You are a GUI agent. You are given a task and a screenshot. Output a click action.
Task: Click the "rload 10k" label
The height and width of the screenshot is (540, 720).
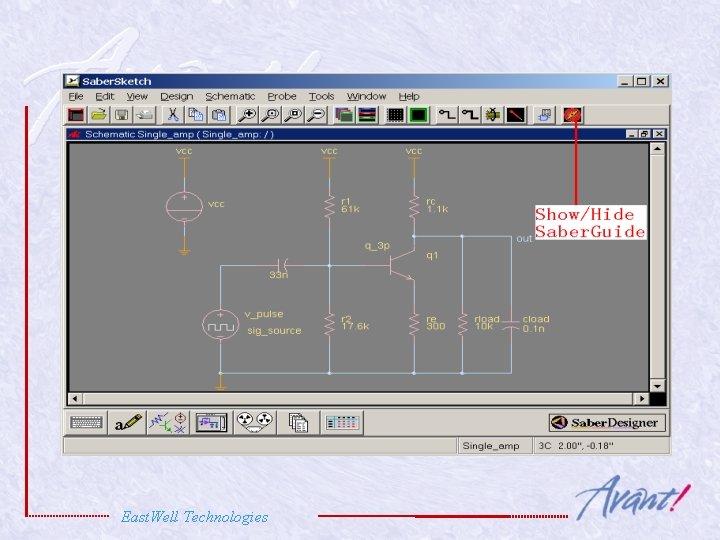pyautogui.click(x=486, y=322)
